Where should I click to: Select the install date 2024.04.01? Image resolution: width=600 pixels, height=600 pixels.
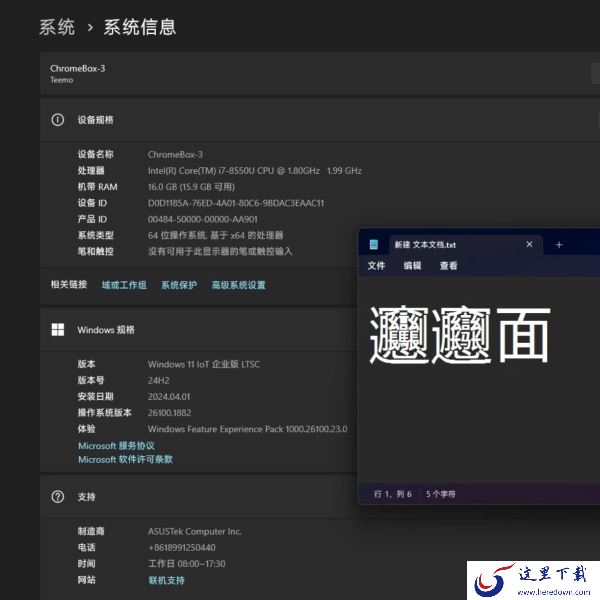pos(169,396)
